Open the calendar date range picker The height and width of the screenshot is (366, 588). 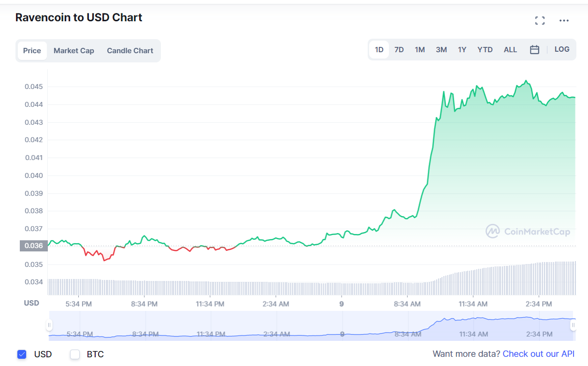534,49
